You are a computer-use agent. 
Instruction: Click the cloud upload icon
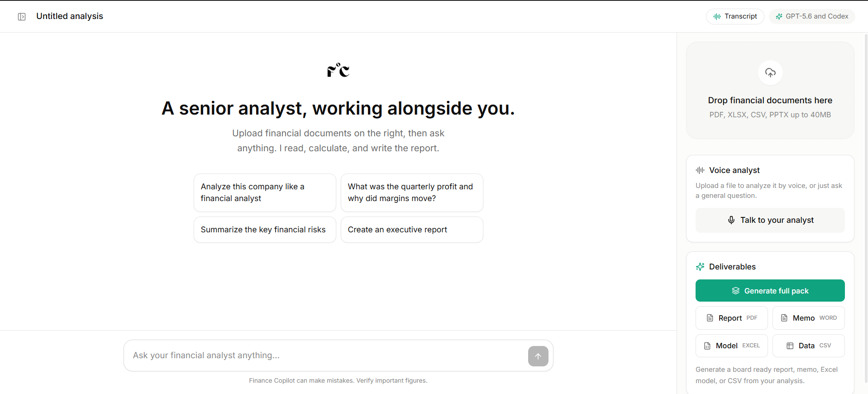[x=770, y=72]
